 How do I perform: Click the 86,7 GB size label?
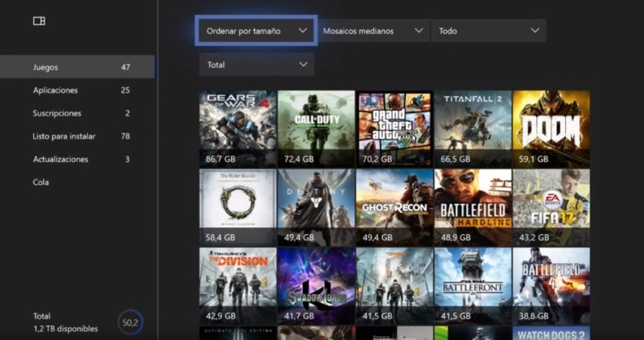[x=220, y=159]
